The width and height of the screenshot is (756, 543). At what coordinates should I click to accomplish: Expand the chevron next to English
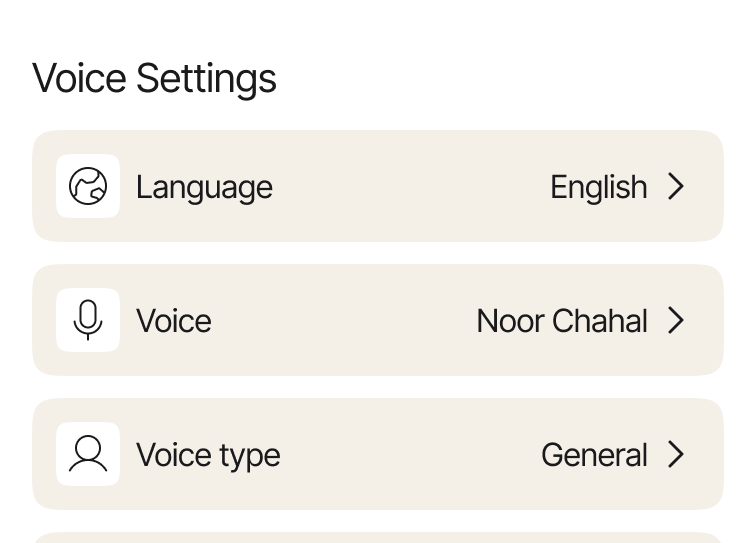coord(677,186)
